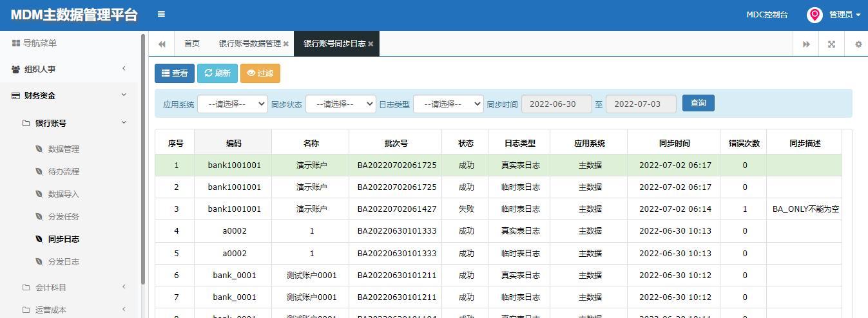Click the leaf icon beside 同步日志
Image resolution: width=868 pixels, height=318 pixels.
[x=39, y=239]
